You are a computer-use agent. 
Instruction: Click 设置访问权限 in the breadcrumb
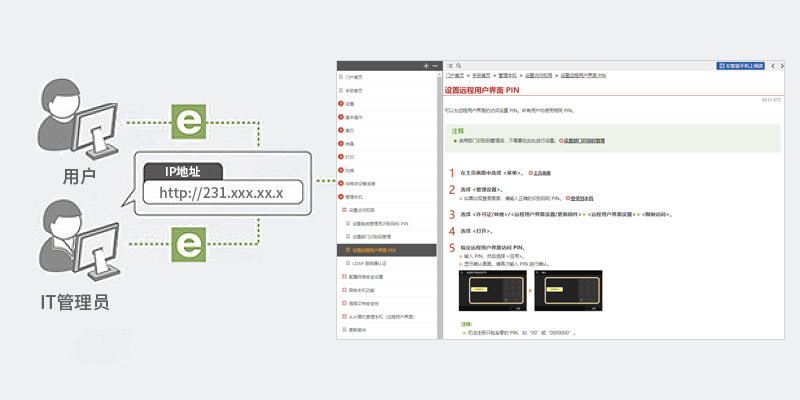pyautogui.click(x=539, y=76)
